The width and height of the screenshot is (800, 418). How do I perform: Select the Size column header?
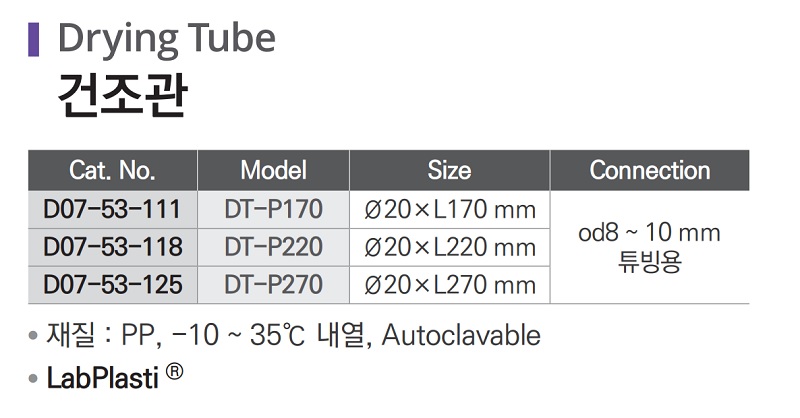(x=449, y=170)
